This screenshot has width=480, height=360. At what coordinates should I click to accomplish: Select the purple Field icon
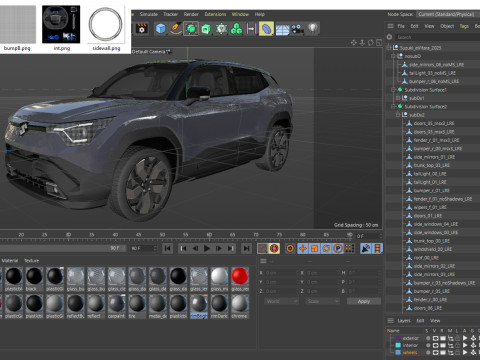[251, 29]
